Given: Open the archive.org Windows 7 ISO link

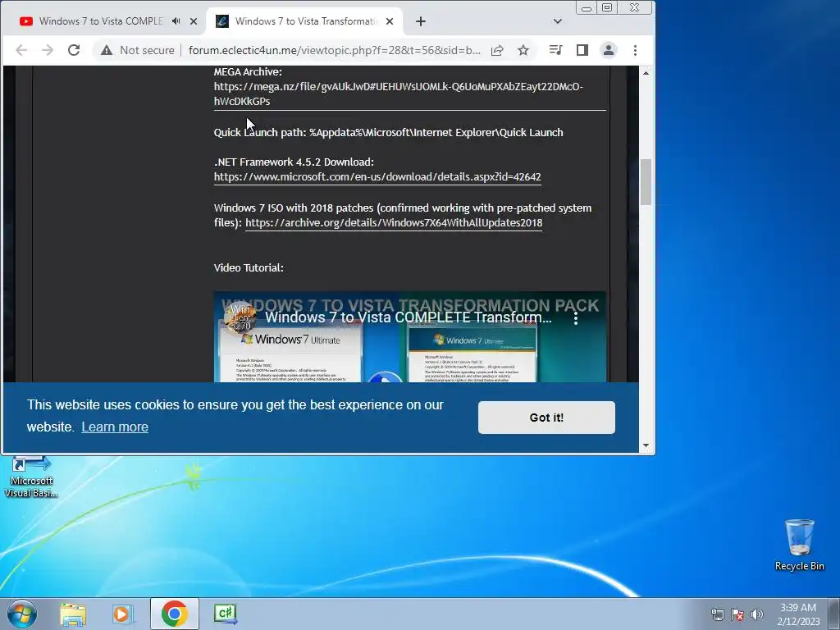Looking at the screenshot, I should click(x=394, y=223).
